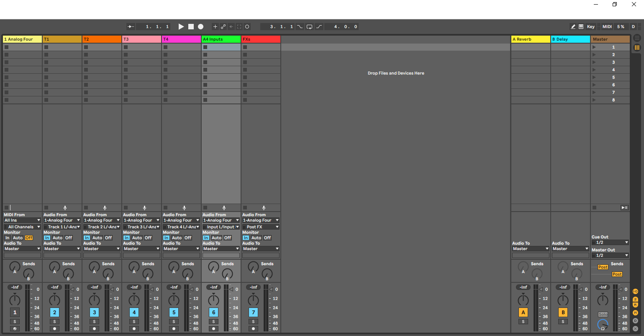
Task: Toggle Computer MIDI Keyboard icon
Action: [581, 26]
